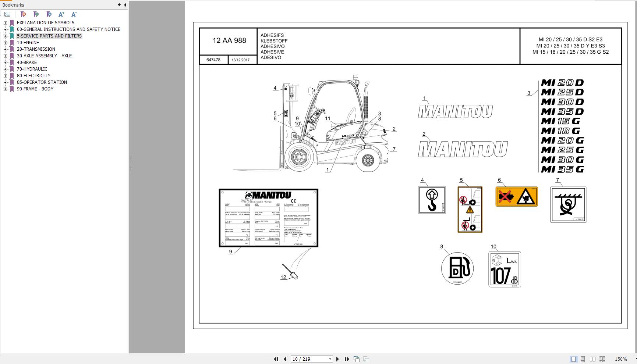Increase bookmark font size
This screenshot has height=364, width=637.
click(61, 14)
